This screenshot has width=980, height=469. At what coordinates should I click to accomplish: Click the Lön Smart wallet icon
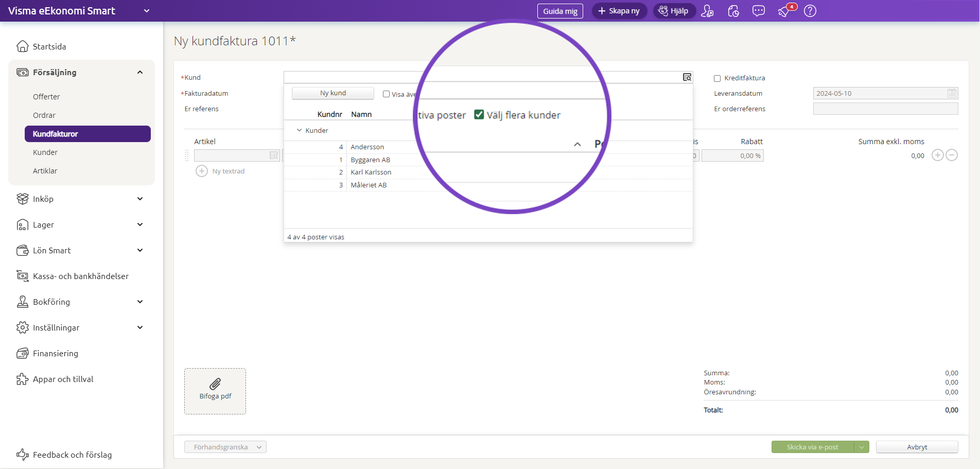(x=23, y=250)
